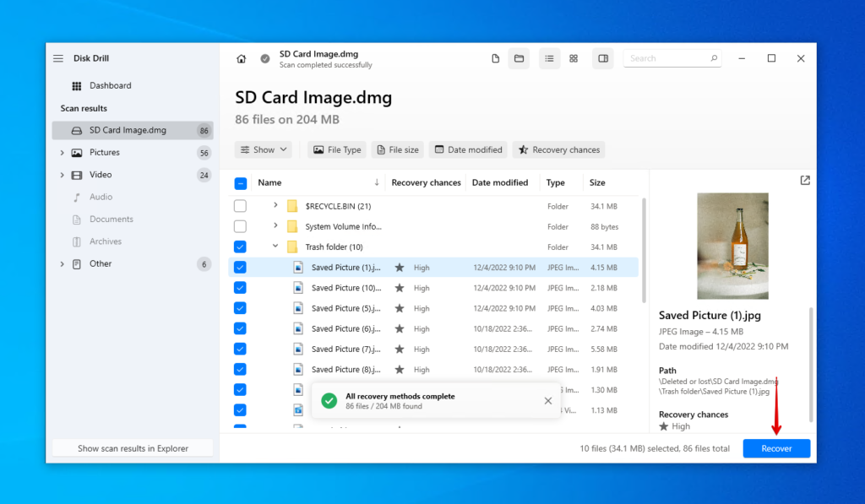Expand the preview pane with the external link icon
Screen dimensions: 865x504
click(x=804, y=180)
